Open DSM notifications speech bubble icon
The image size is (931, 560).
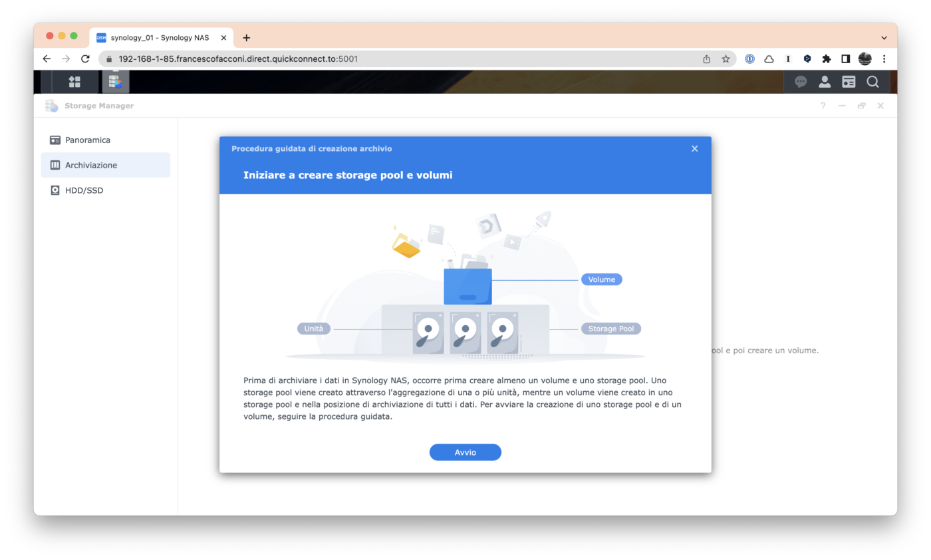801,81
